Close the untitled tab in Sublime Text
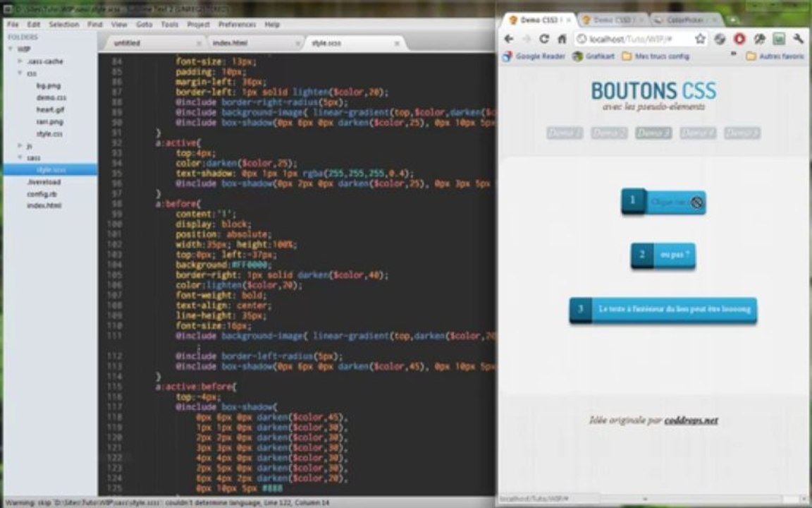Image resolution: width=812 pixels, height=508 pixels. point(198,43)
